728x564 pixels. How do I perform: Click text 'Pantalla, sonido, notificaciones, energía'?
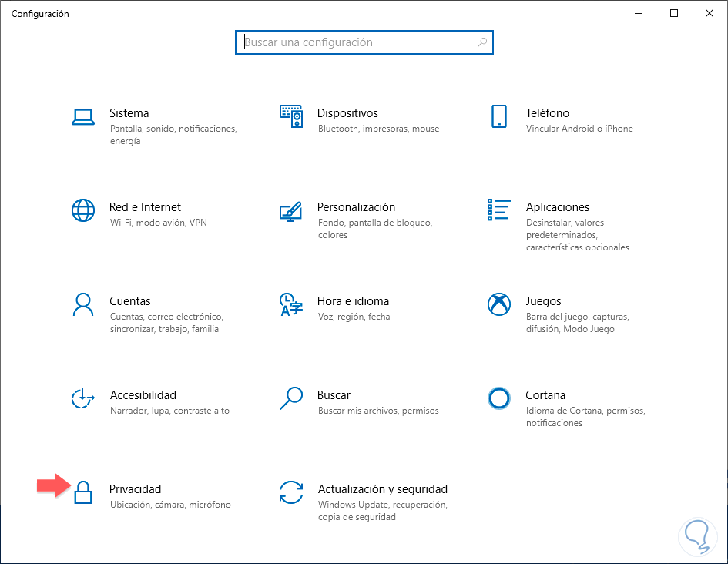(x=173, y=135)
